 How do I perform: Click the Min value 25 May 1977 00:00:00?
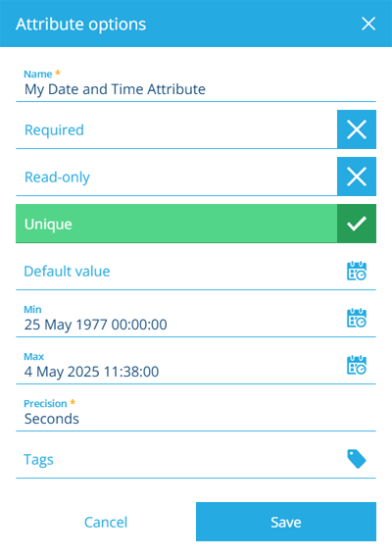95,325
